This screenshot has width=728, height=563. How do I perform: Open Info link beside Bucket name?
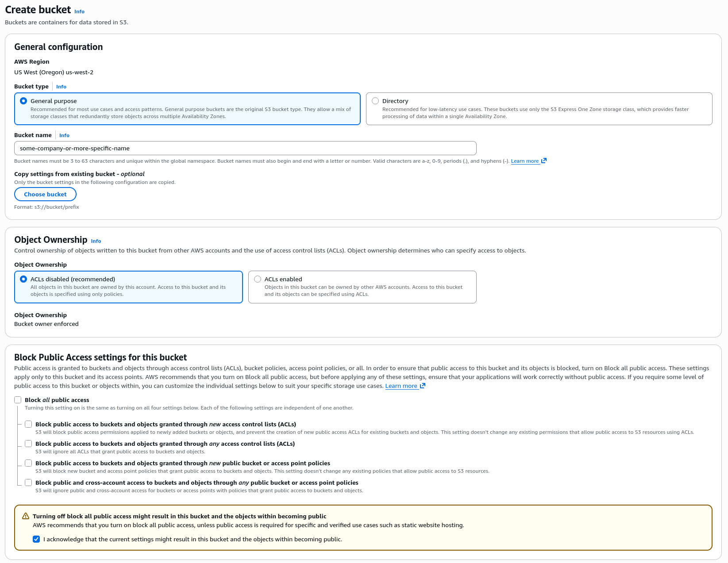pyautogui.click(x=64, y=135)
